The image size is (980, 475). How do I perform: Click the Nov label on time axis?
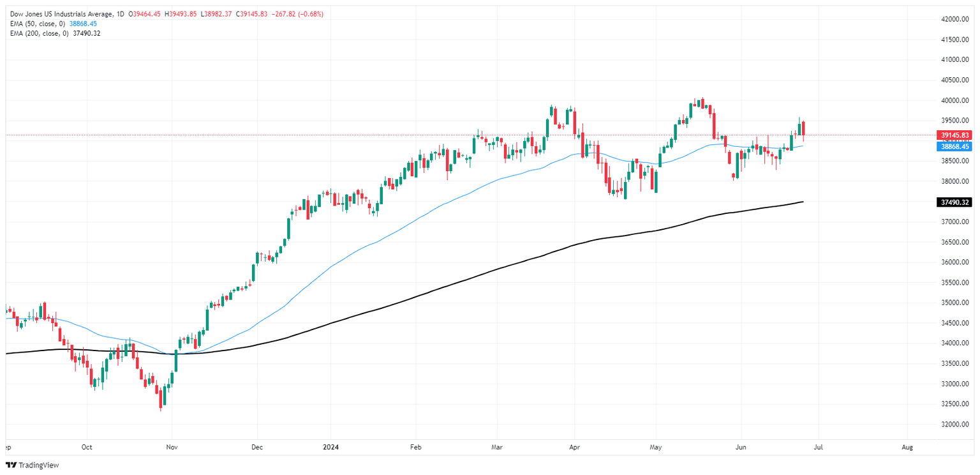click(x=171, y=448)
